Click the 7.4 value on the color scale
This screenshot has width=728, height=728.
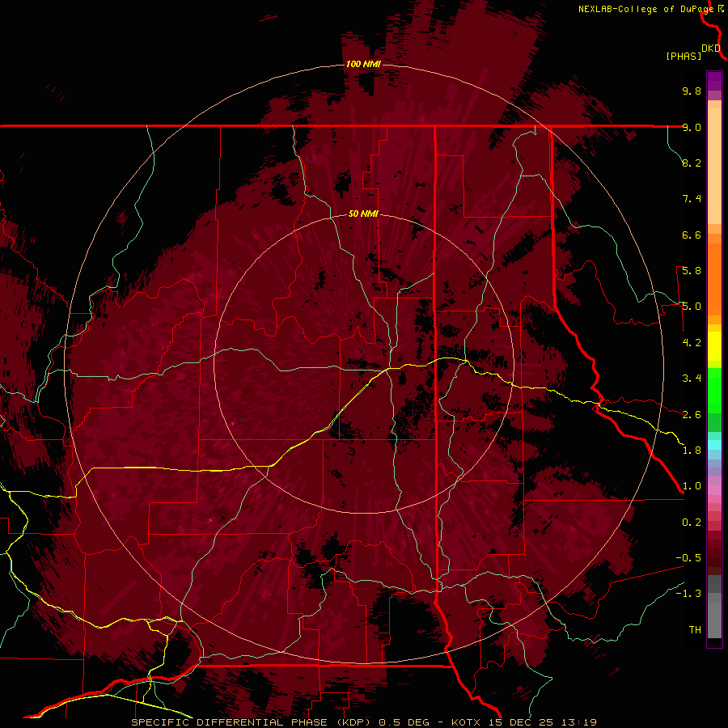[x=692, y=199]
